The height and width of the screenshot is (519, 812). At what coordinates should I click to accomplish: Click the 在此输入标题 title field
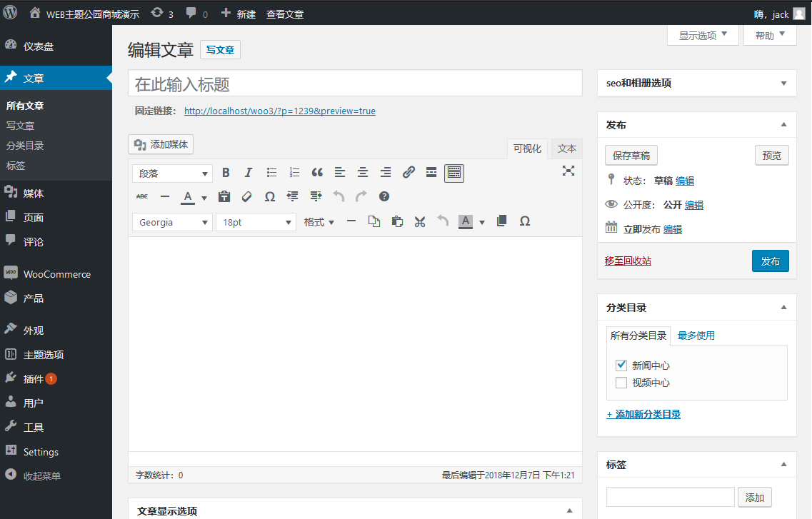point(354,83)
